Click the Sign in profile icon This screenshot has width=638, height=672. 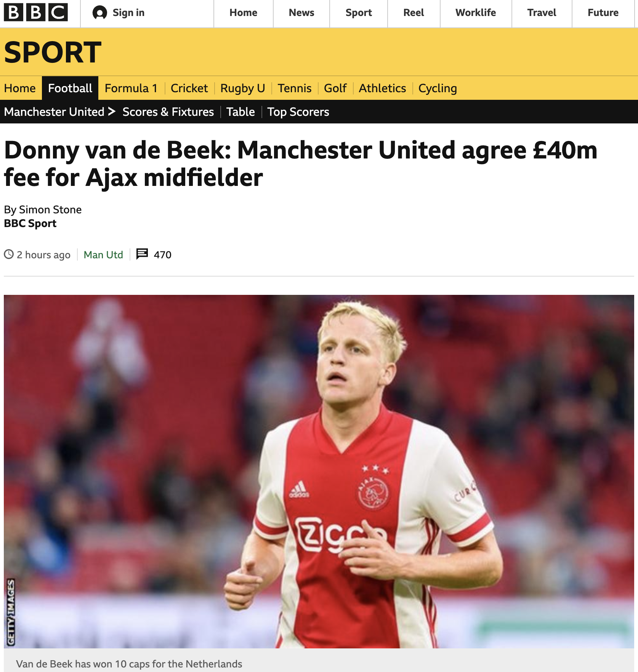tap(100, 13)
